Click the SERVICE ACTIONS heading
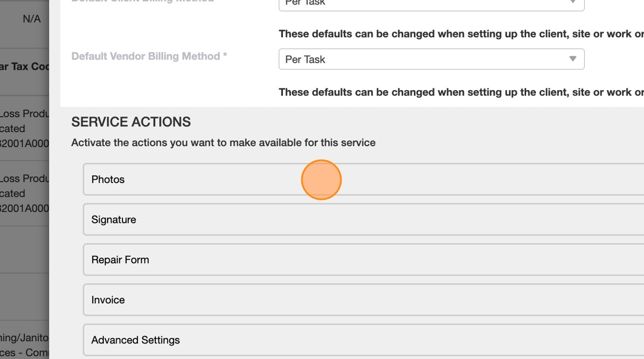This screenshot has height=359, width=644. [x=131, y=122]
